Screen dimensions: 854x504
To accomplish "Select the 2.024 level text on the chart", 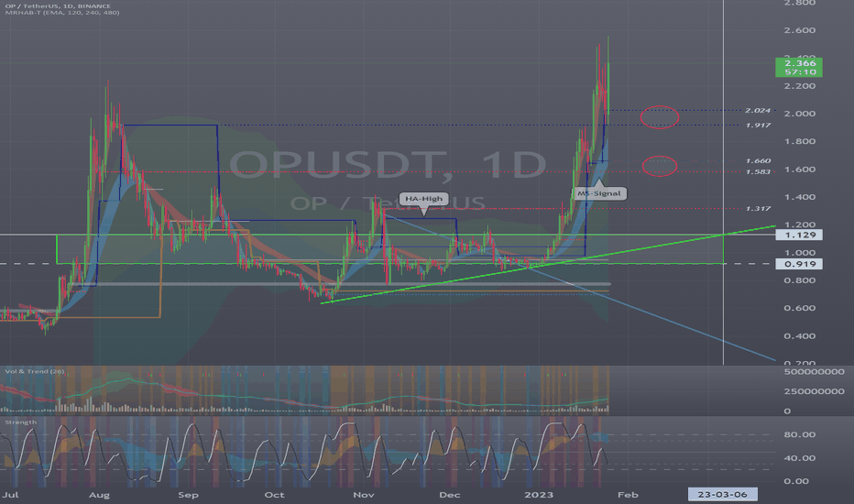I will [x=758, y=111].
